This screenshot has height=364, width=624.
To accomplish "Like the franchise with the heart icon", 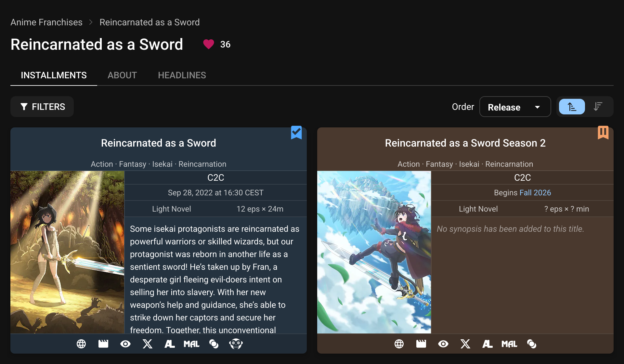I will [209, 44].
